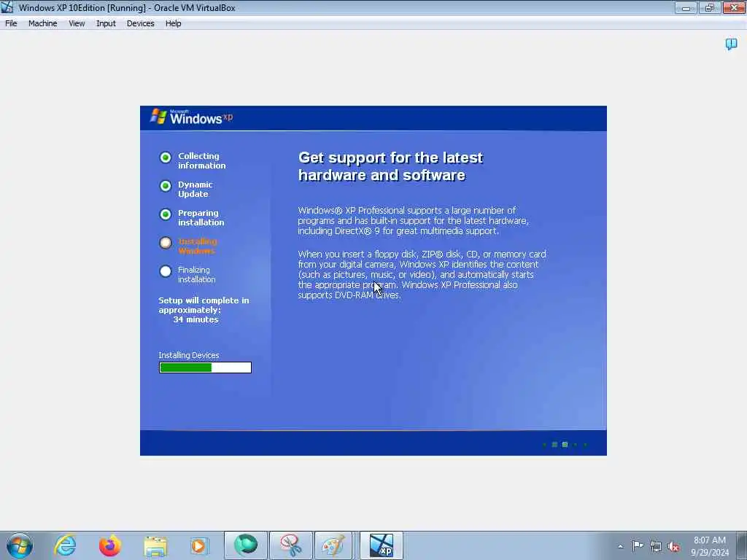Click the 'Installing Devices' status label
Screen dimensions: 747x560
189,355
